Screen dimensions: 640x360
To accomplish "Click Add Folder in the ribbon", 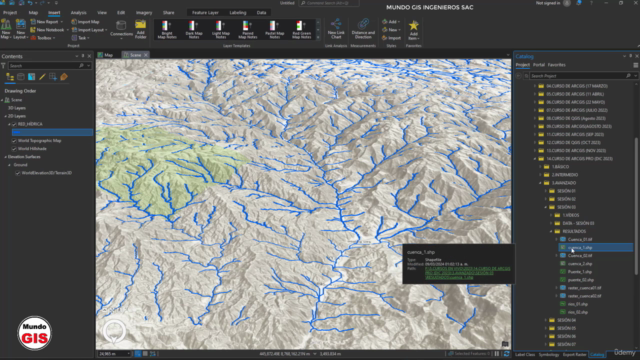I will click(x=140, y=29).
